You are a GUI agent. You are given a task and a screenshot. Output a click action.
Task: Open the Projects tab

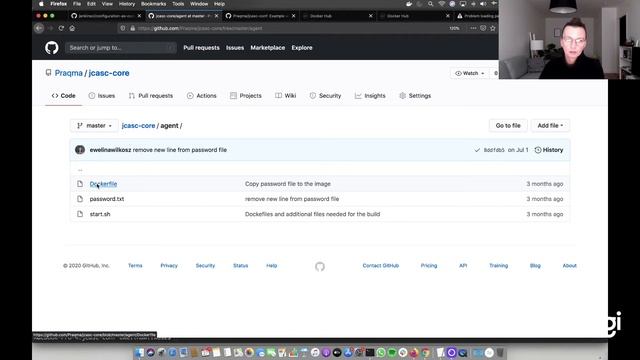coord(246,96)
